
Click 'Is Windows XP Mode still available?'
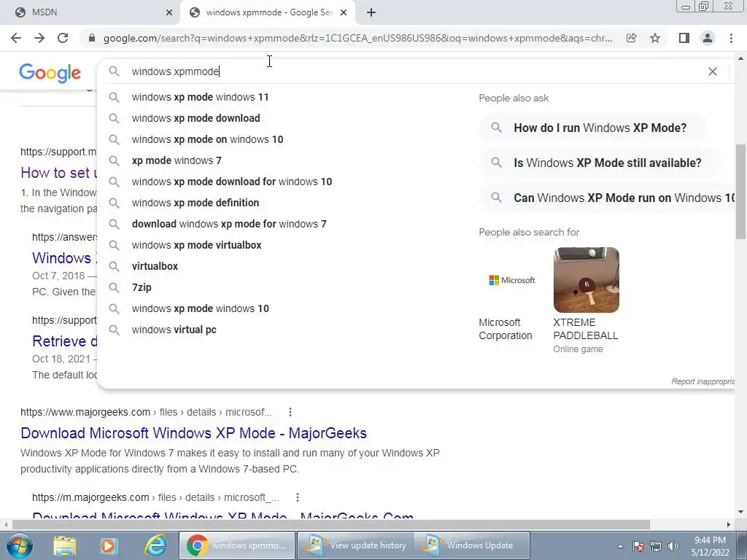coord(600,163)
